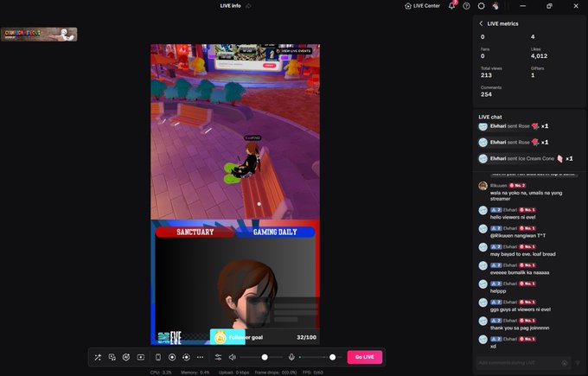
Task: Click the send arrow in comment field
Action: point(565,363)
